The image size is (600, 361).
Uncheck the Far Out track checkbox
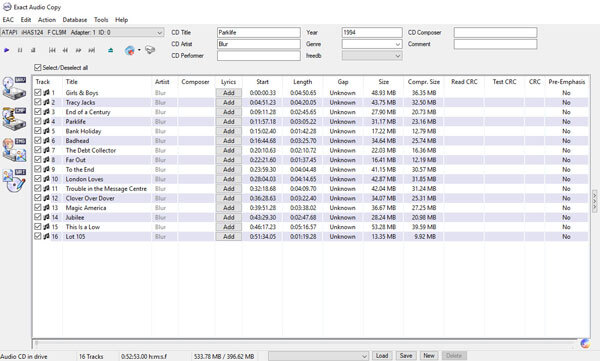pyautogui.click(x=38, y=159)
